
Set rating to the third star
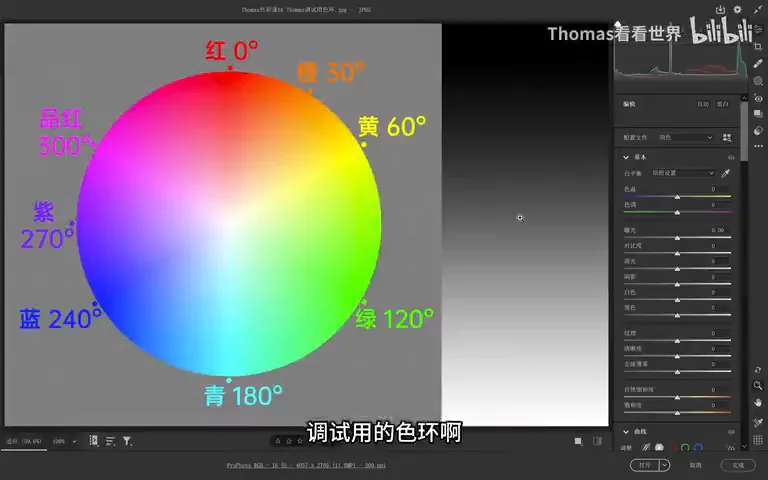300,441
